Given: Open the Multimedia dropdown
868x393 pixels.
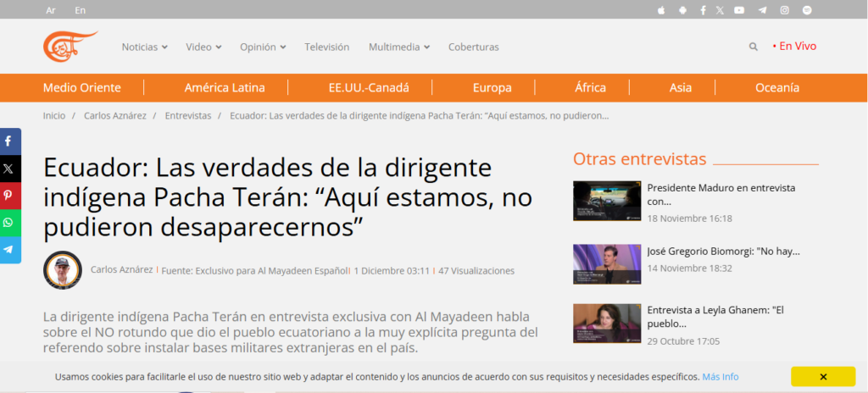Looking at the screenshot, I should coord(398,47).
